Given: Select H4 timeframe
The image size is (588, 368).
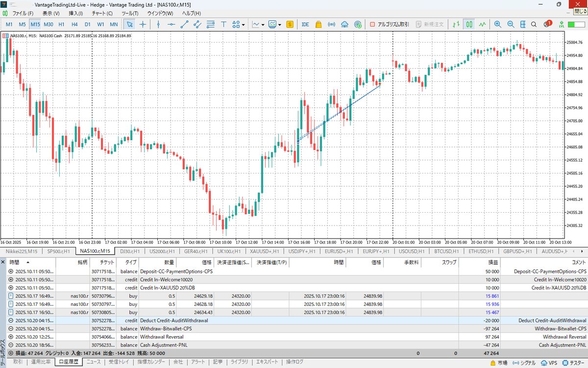Looking at the screenshot, I should tap(74, 24).
